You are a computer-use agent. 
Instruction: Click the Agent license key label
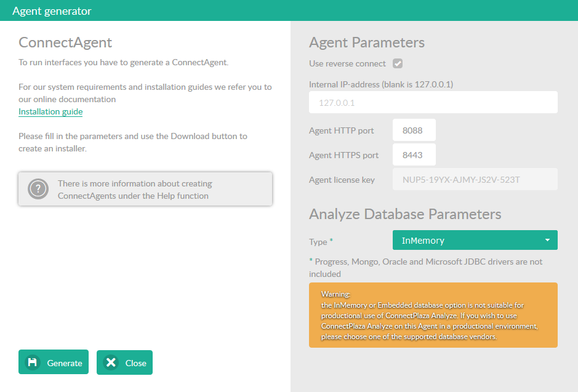(x=342, y=180)
